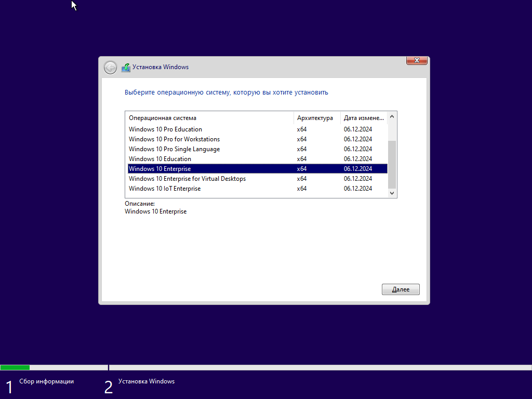Image resolution: width=532 pixels, height=399 pixels.
Task: Go back with the round arrow button
Action: [x=110, y=68]
